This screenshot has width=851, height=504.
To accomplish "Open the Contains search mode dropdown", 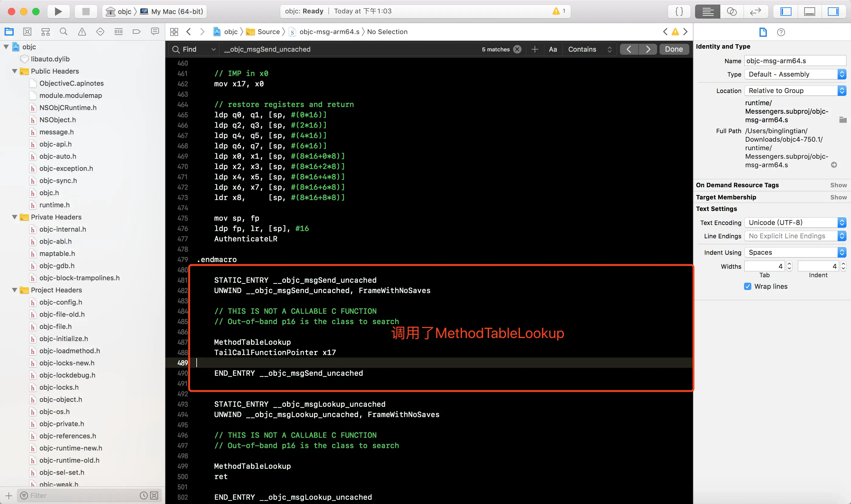I will click(589, 49).
